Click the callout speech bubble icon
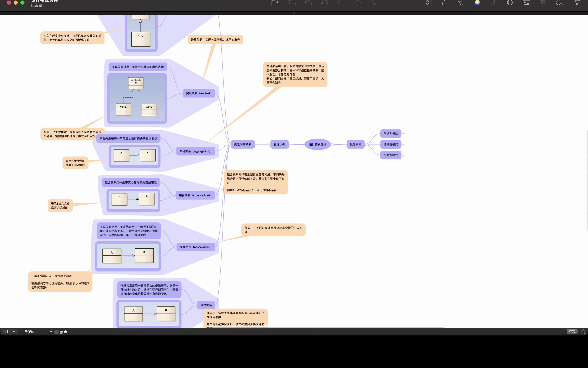This screenshot has width=588, height=368. 375,3
